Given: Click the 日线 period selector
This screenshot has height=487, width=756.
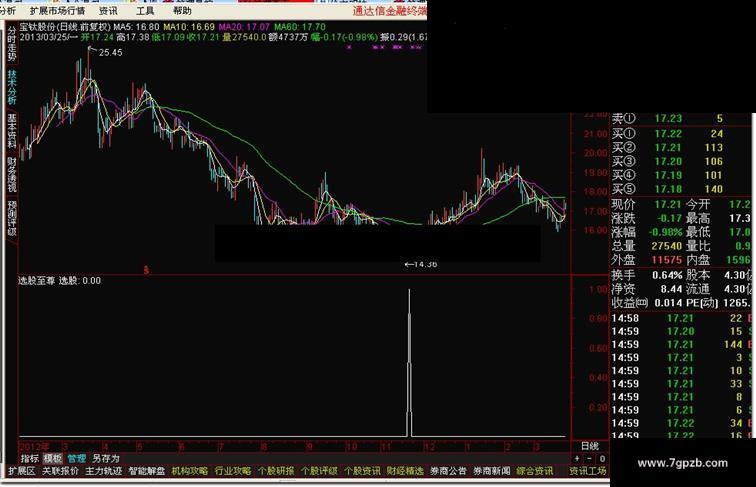Looking at the screenshot, I should click(x=589, y=446).
